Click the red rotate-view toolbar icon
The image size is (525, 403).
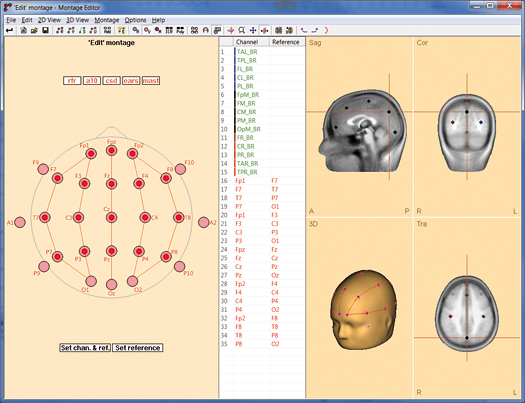coord(231,30)
